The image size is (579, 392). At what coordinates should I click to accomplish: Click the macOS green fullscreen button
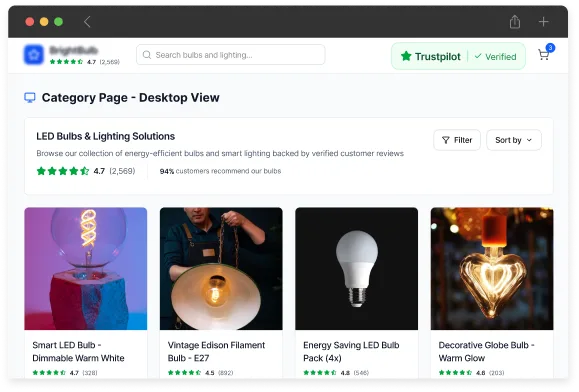58,22
